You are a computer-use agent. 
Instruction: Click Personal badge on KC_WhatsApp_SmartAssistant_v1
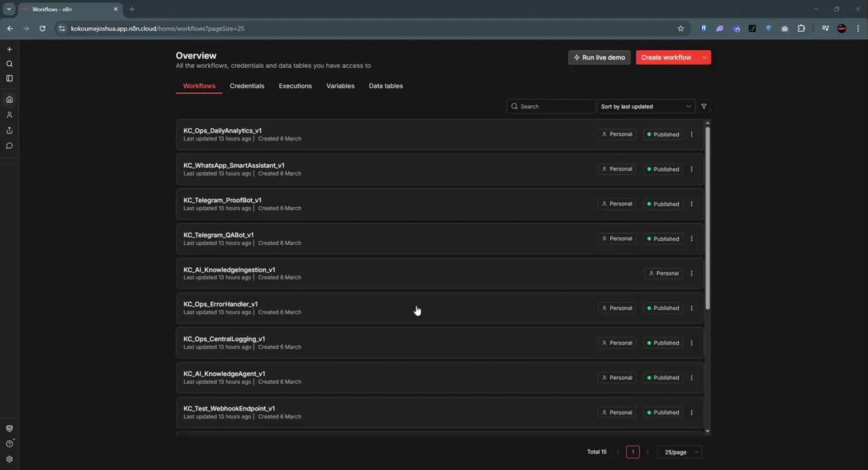(617, 169)
